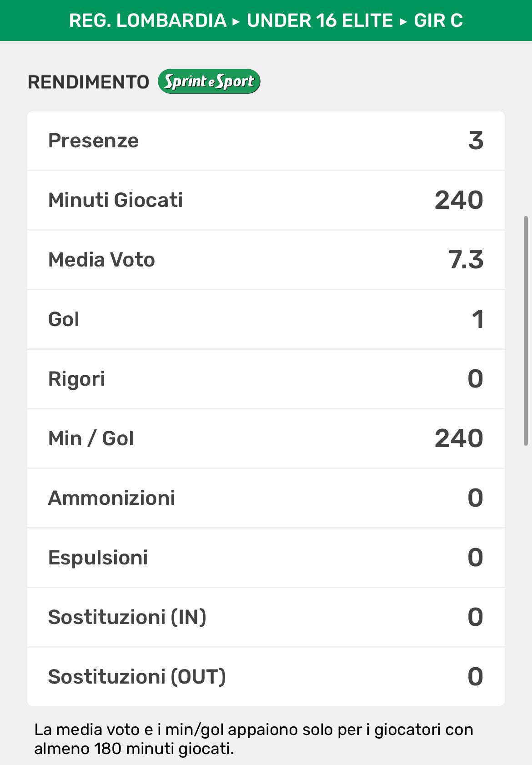Viewport: 532px width, 765px height.
Task: Tap the Min / Gol row
Action: (266, 438)
